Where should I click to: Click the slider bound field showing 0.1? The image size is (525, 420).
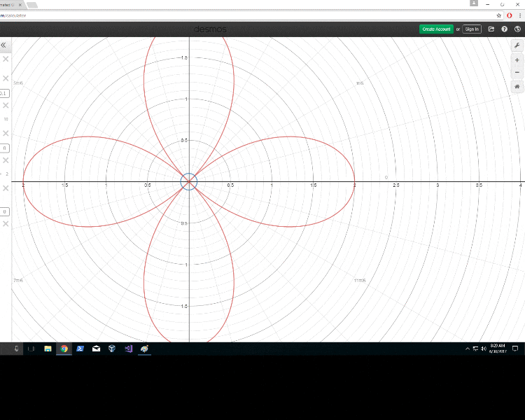(3, 93)
